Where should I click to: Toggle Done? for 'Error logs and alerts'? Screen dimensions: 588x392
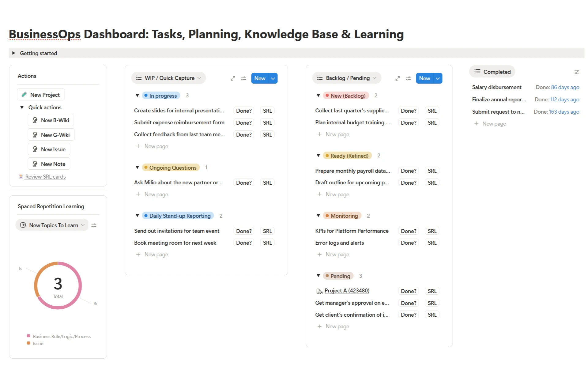pos(409,243)
